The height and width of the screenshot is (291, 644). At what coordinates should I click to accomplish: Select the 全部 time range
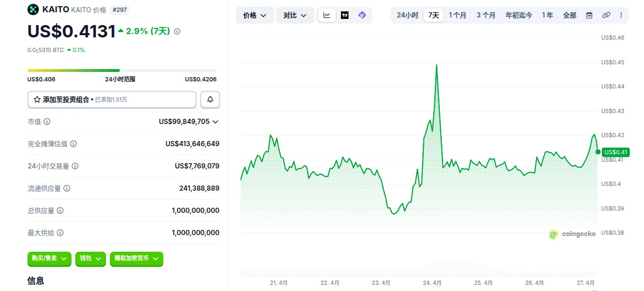[570, 15]
